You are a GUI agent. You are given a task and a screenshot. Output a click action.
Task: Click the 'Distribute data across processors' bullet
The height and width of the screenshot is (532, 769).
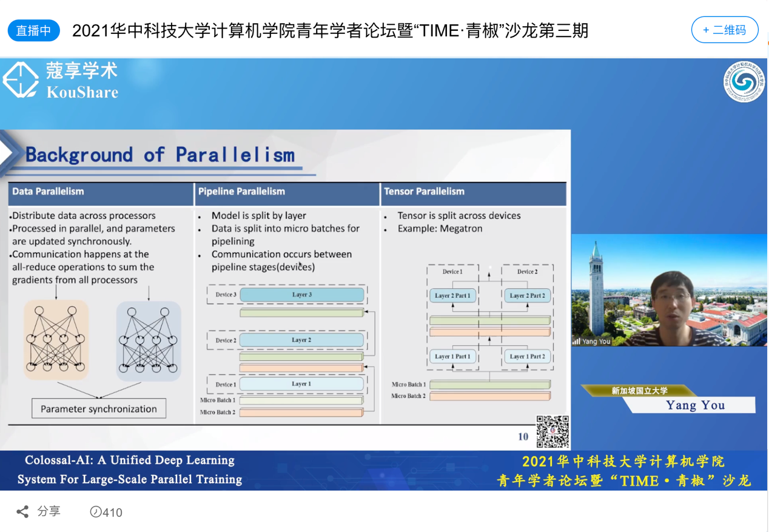pos(83,215)
